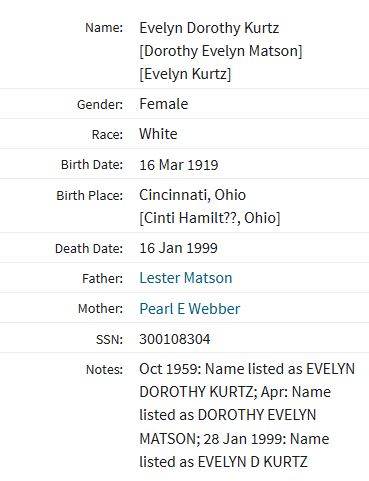Image resolution: width=369 pixels, height=481 pixels.
Task: Click the SSN number 300108304
Action: tap(175, 339)
